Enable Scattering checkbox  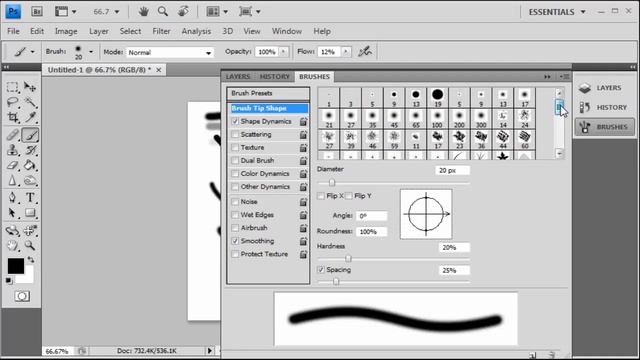click(235, 134)
